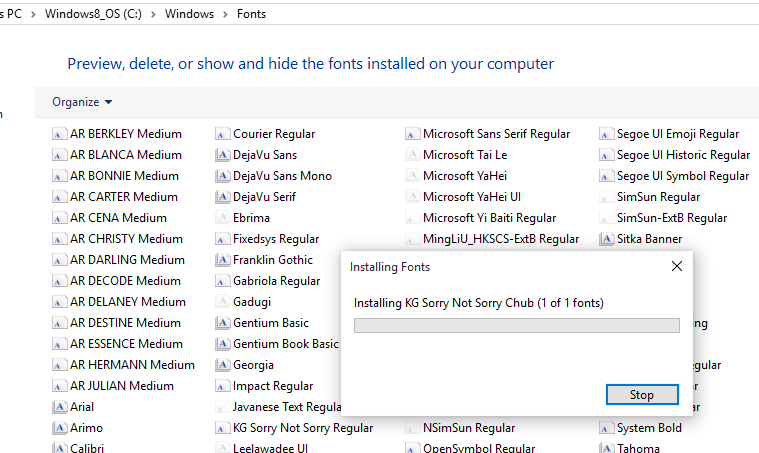
Task: Select the Gentium Book Basic font name
Action: click(x=286, y=344)
